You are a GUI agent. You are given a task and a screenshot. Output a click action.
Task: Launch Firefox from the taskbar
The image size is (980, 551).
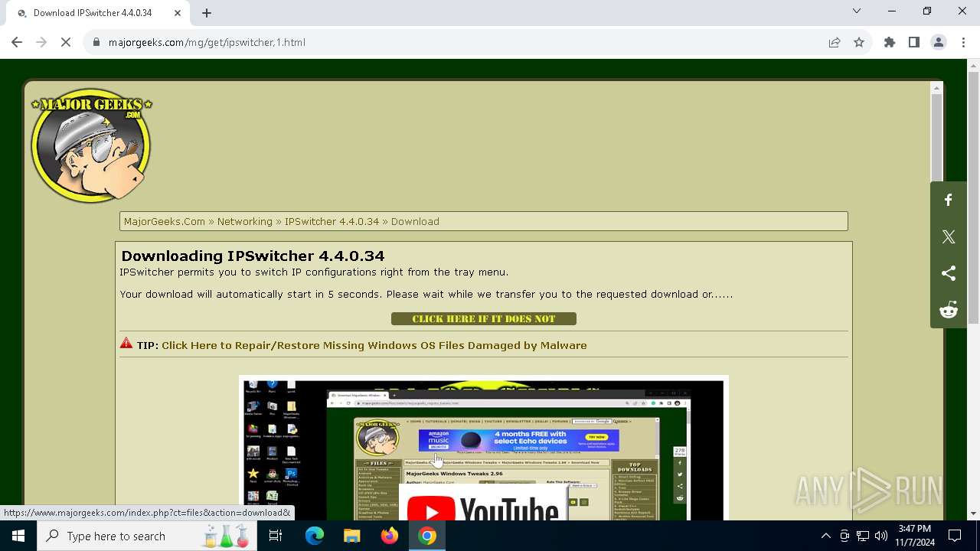click(390, 536)
